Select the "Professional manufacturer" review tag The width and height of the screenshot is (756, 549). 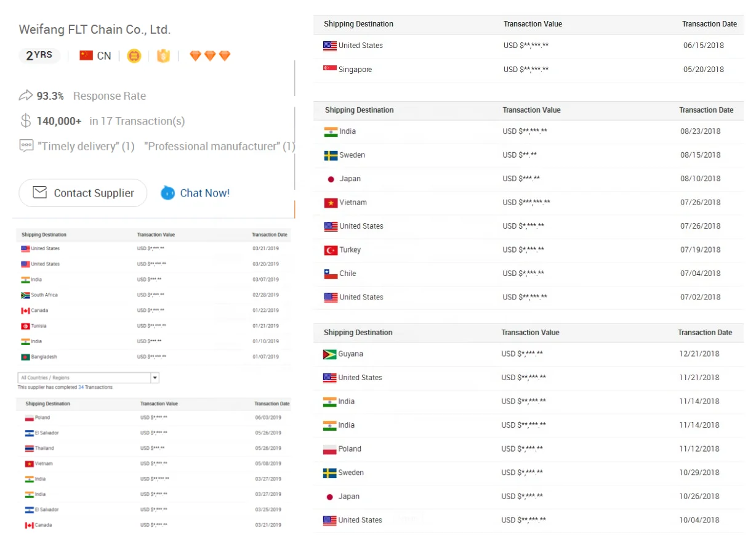tap(219, 146)
